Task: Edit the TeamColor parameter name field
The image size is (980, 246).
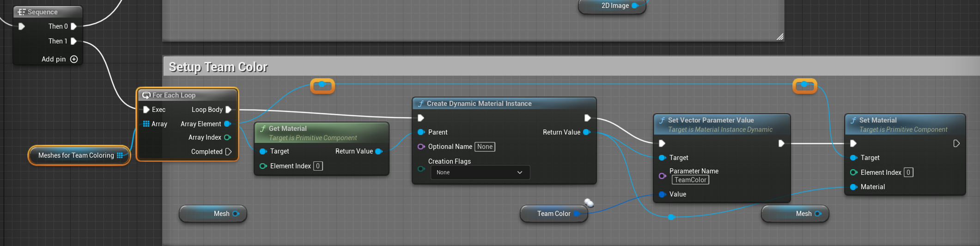Action: pyautogui.click(x=690, y=180)
